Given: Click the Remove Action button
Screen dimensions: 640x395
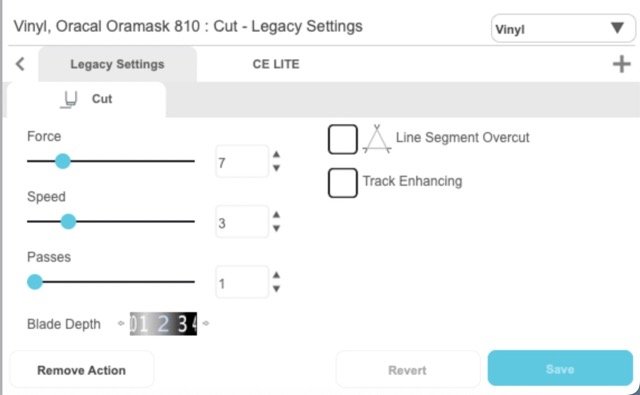Looking at the screenshot, I should pos(82,370).
